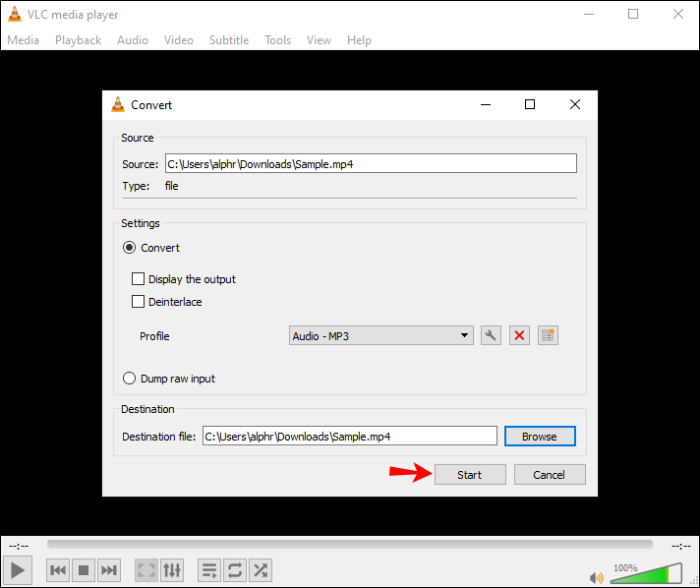Open the Help menu
Image resolution: width=700 pixels, height=588 pixels.
(x=359, y=40)
